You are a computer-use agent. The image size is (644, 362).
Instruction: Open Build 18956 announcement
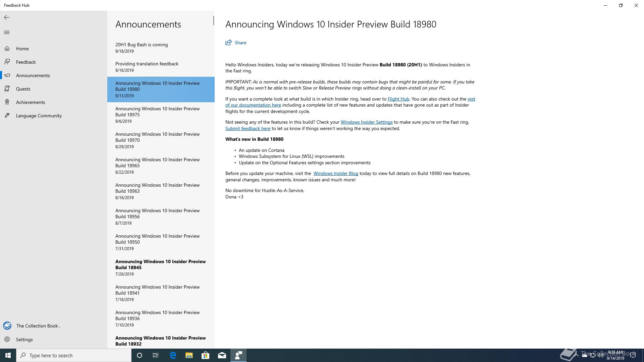(x=161, y=217)
